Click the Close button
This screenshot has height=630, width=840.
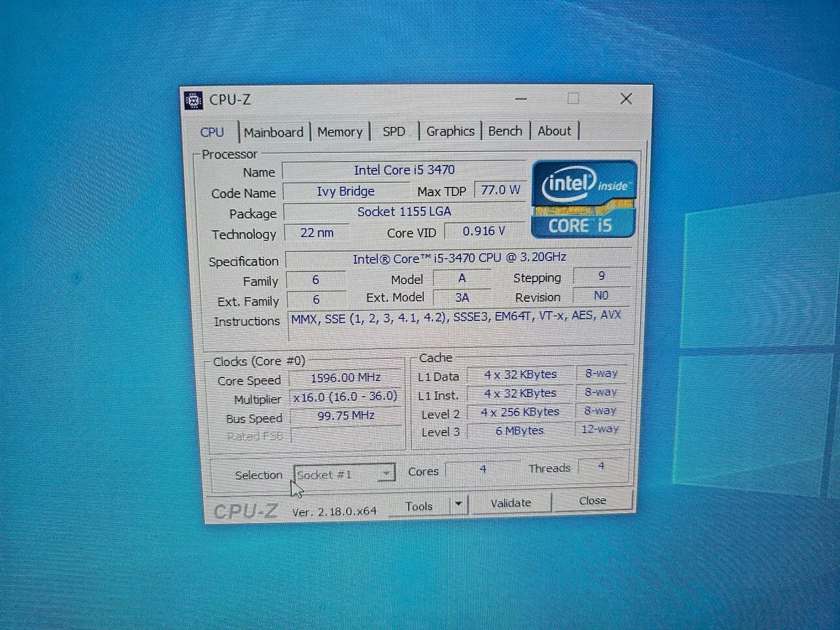click(593, 500)
